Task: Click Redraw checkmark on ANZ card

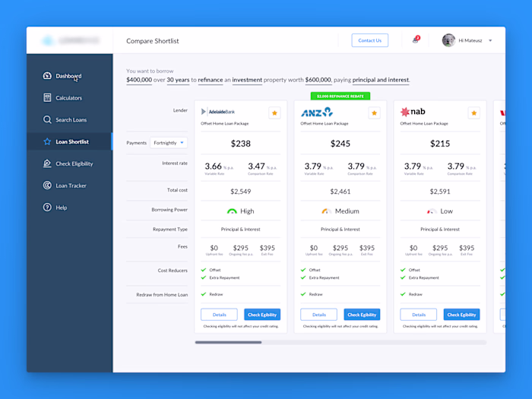Action: click(x=303, y=294)
